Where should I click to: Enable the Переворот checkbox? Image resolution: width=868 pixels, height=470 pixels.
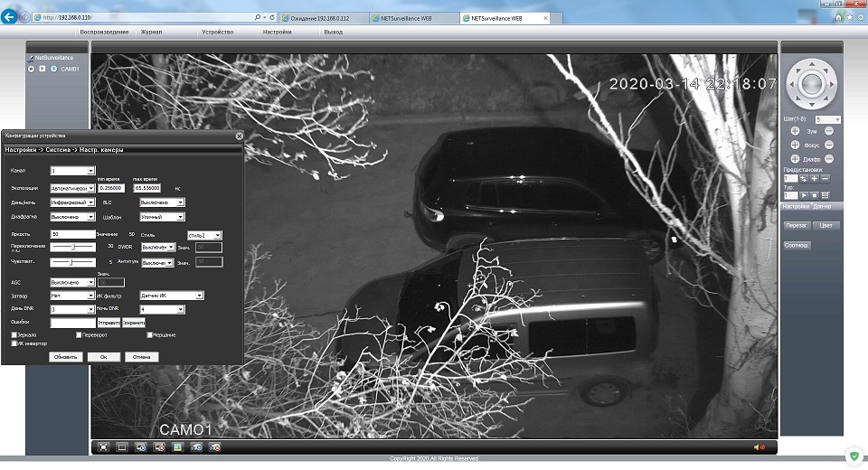click(80, 334)
